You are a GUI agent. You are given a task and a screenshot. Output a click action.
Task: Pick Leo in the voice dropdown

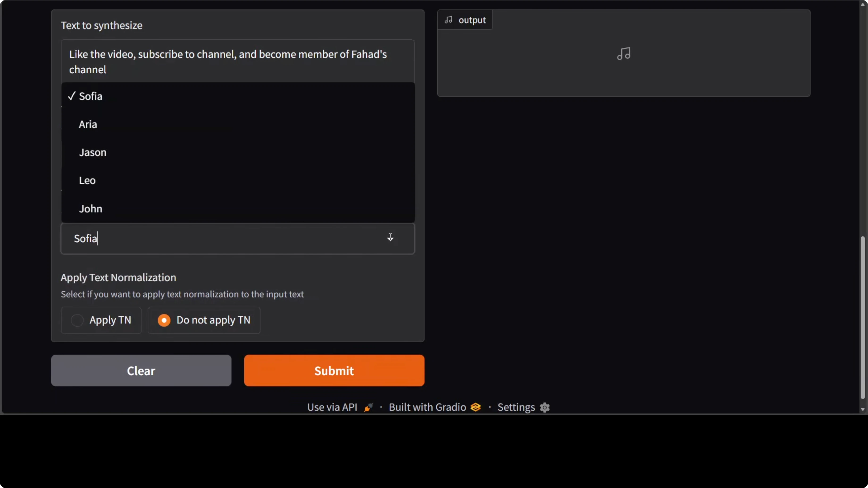87,181
